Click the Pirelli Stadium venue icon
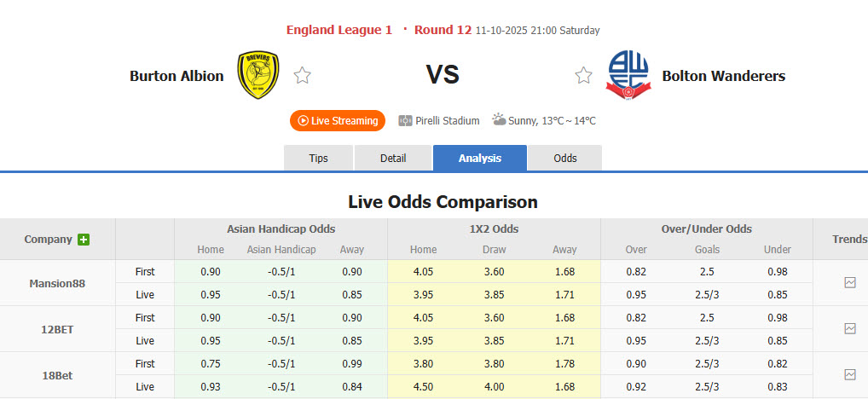This screenshot has height=399, width=868. tap(406, 121)
